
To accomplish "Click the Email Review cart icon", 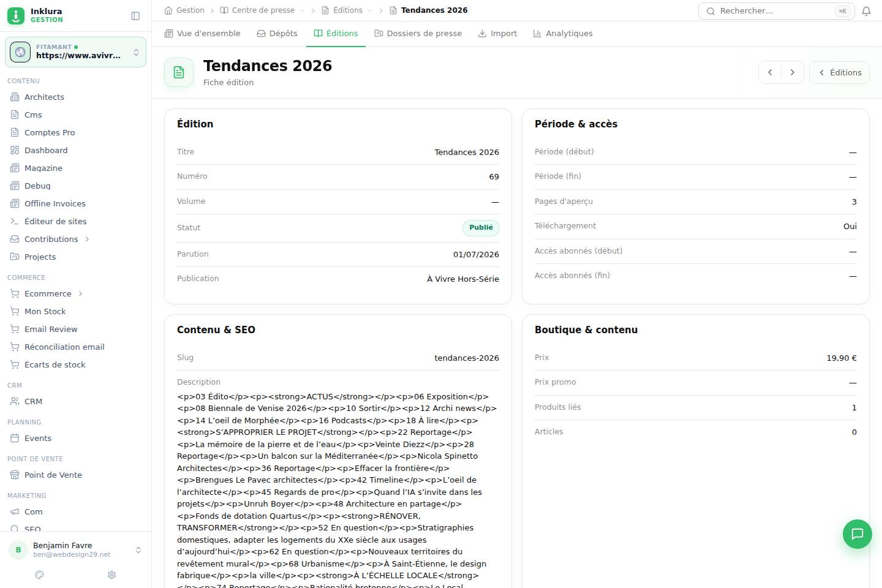I will [15, 329].
